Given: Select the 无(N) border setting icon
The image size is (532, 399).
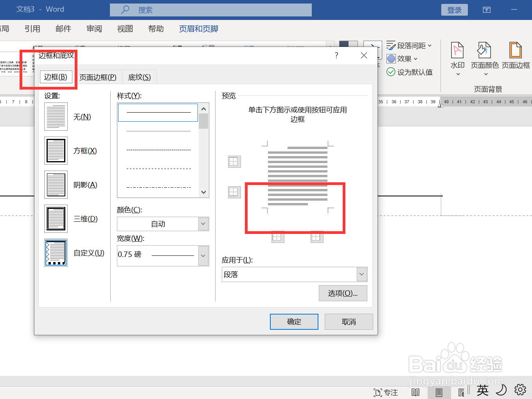Looking at the screenshot, I should [x=56, y=117].
